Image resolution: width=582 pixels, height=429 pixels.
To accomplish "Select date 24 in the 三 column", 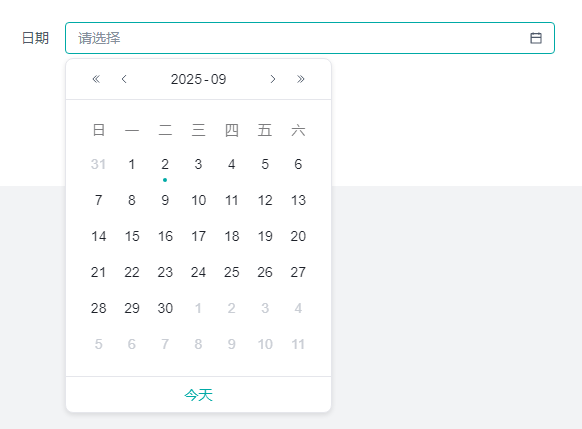I will (199, 272).
